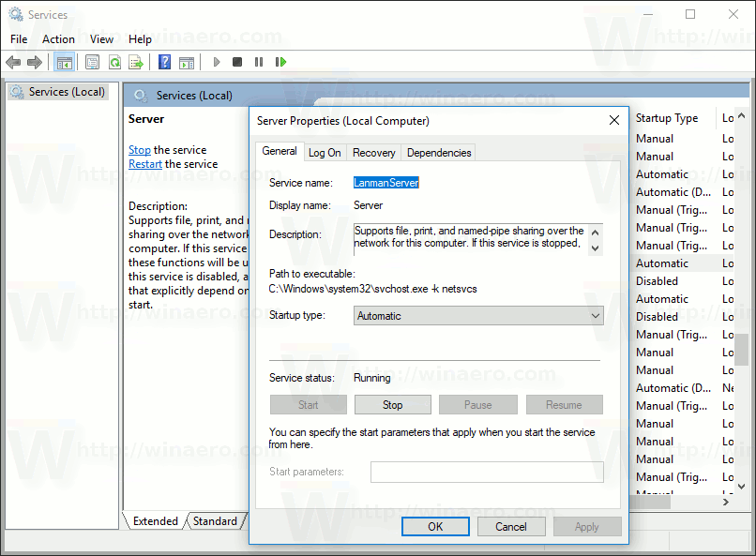Switch to the Standard view tab
Viewport: 756px width, 556px height.
215,520
